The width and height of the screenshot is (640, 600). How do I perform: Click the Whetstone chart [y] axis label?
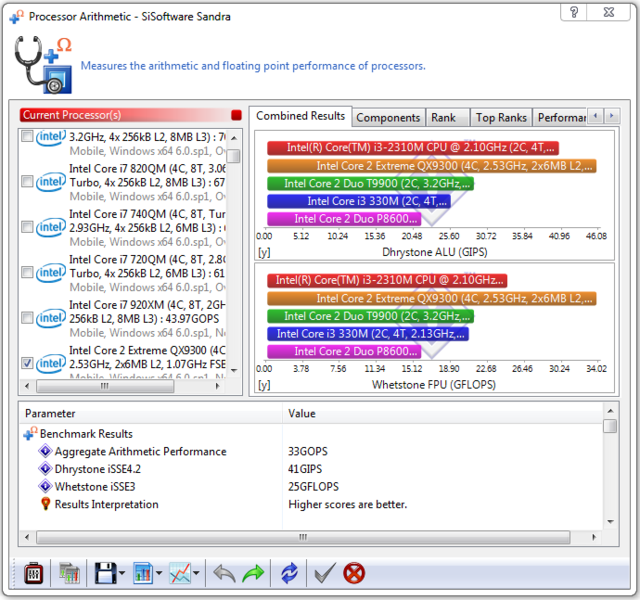click(264, 385)
